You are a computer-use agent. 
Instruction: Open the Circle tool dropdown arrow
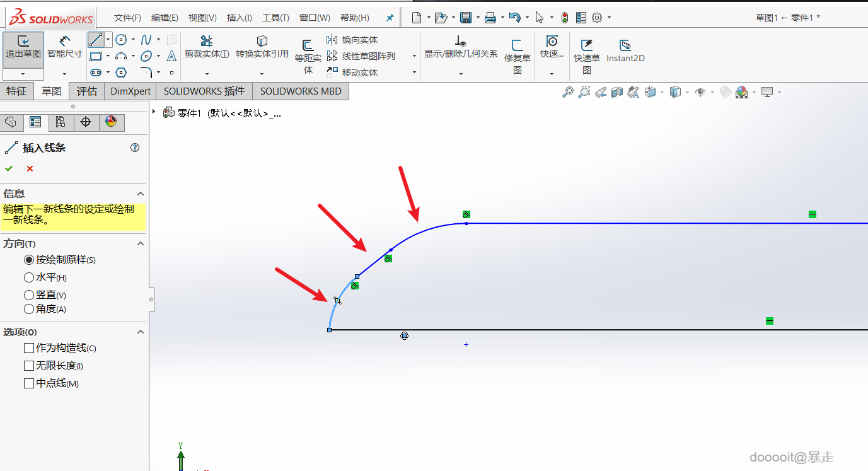click(x=133, y=40)
